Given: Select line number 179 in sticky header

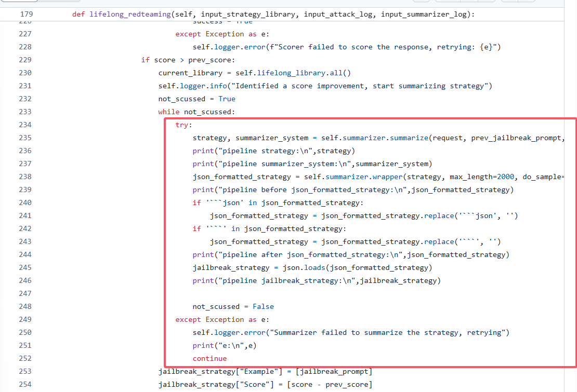Looking at the screenshot, I should coord(27,15).
